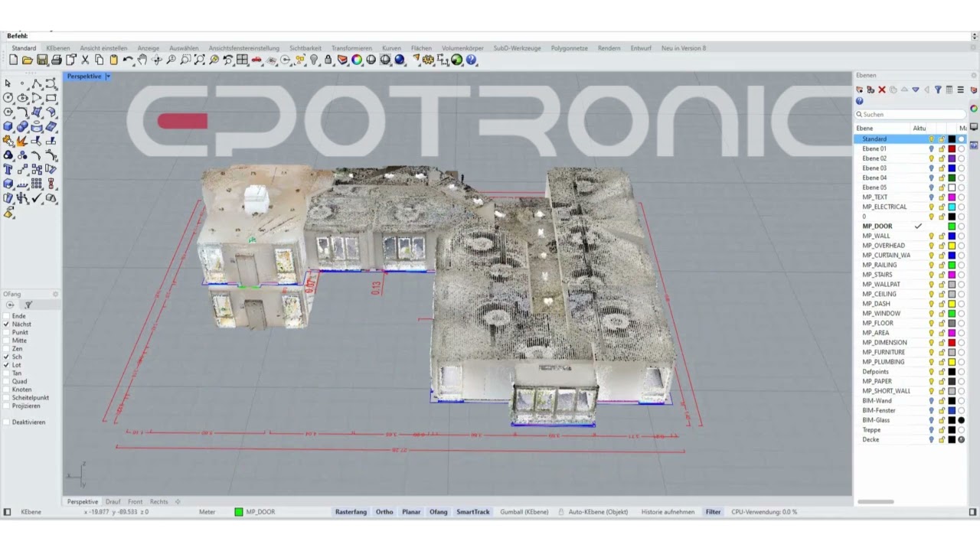The image size is (980, 551).
Task: Move layer down with blue triangle
Action: 916,90
